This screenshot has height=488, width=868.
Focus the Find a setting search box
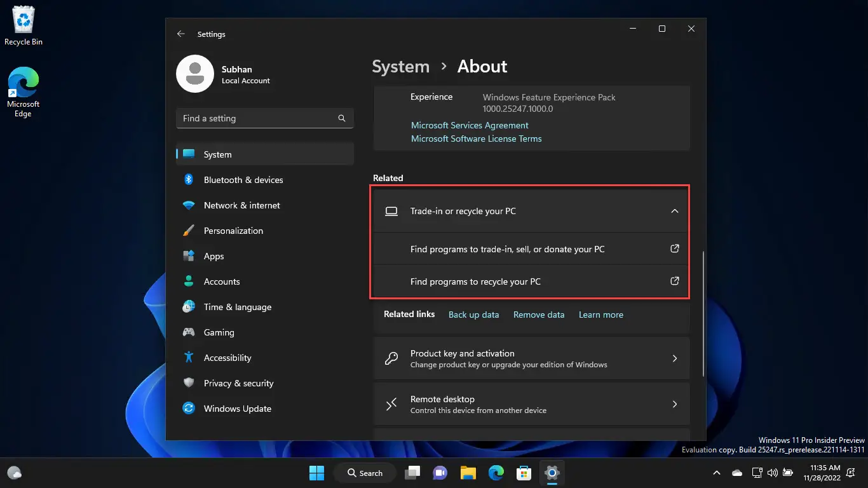pyautogui.click(x=264, y=118)
